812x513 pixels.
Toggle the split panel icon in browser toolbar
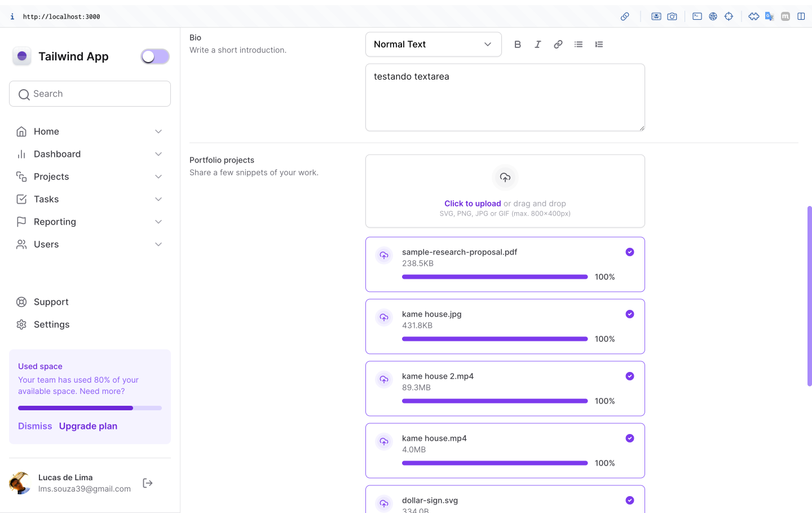click(x=801, y=16)
